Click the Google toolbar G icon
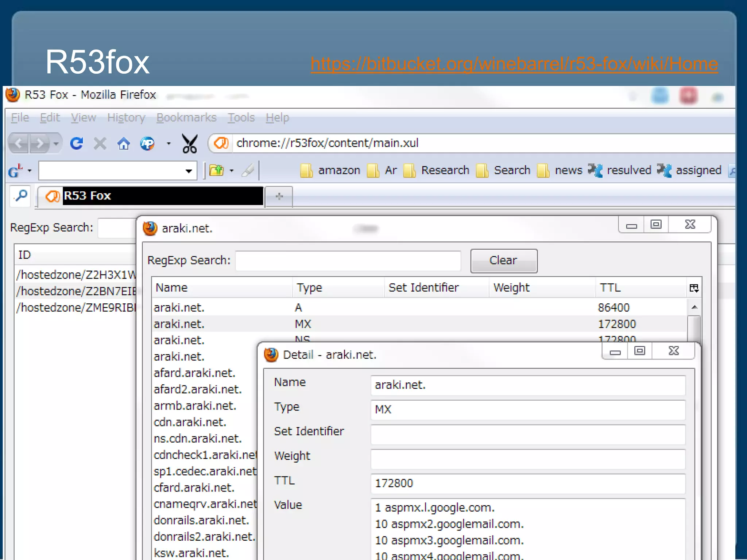 (16, 170)
